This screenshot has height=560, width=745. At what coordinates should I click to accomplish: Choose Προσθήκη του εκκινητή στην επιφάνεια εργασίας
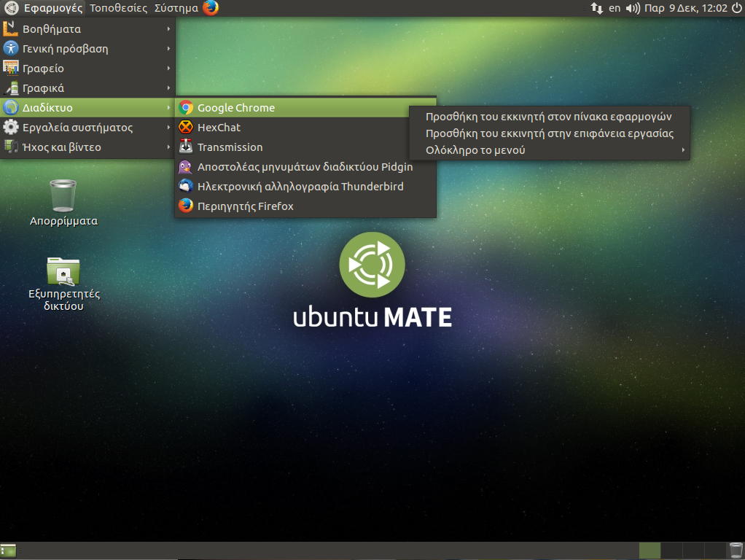pos(549,133)
